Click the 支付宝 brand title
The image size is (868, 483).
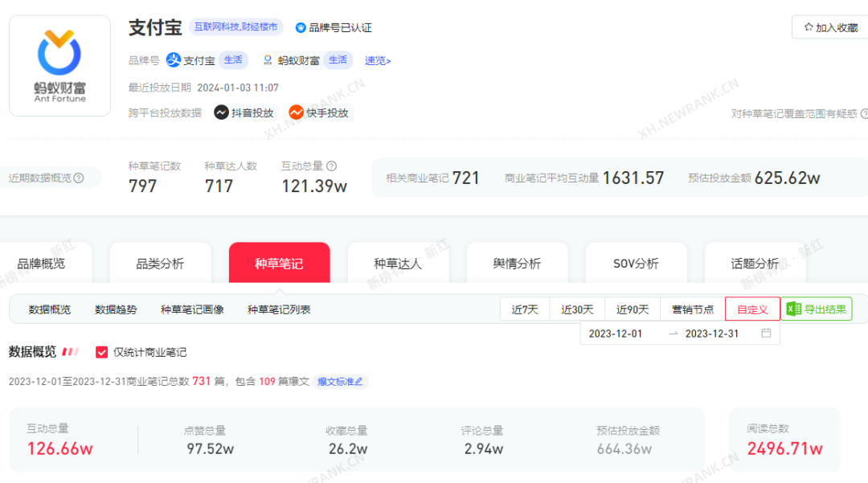pyautogui.click(x=155, y=27)
